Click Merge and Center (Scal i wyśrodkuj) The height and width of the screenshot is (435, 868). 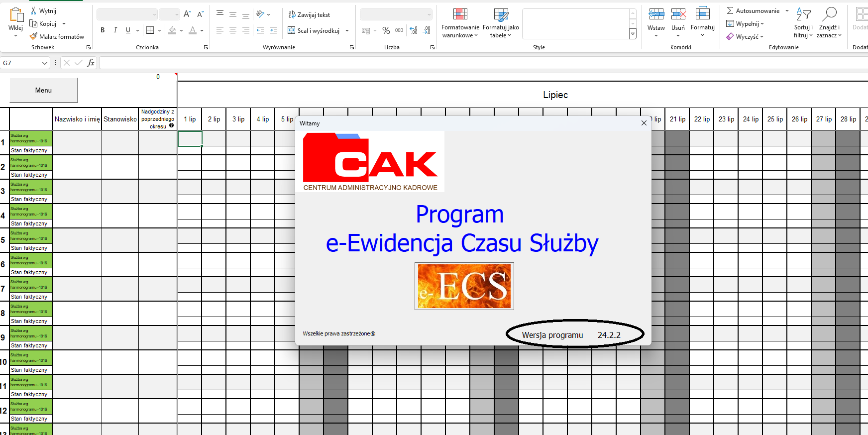[314, 30]
